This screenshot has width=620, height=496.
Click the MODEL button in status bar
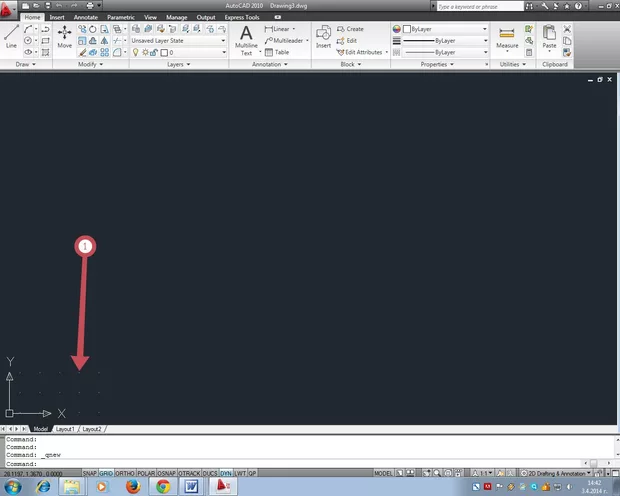tap(383, 473)
